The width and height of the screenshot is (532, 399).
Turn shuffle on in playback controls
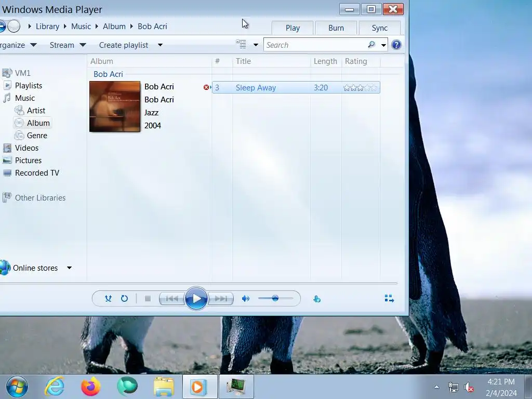click(108, 299)
